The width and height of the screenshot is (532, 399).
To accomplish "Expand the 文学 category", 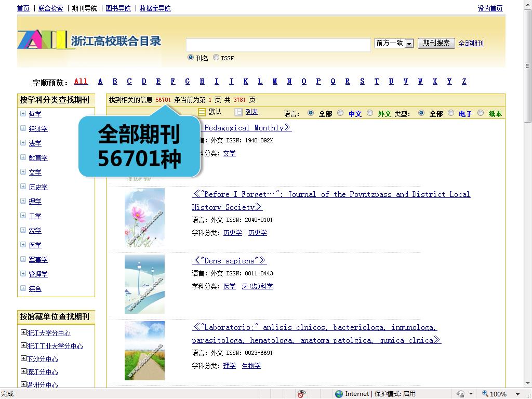I will click(23, 172).
